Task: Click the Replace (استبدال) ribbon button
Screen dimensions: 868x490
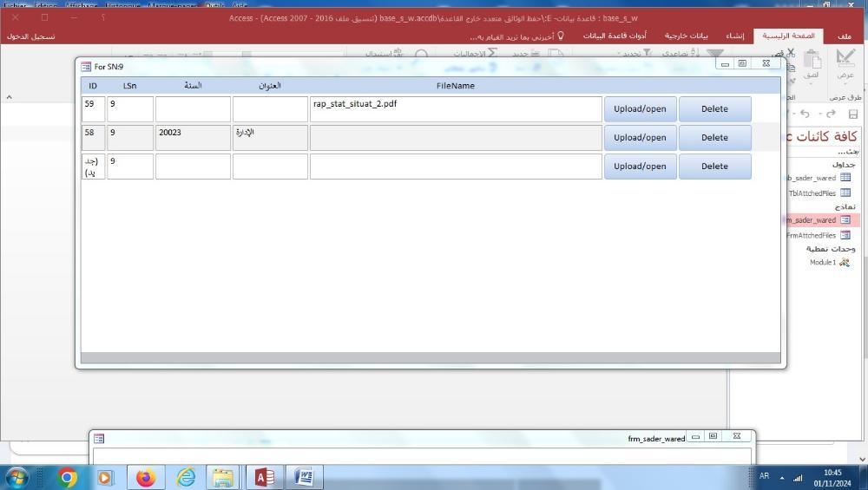Action: 385,53
